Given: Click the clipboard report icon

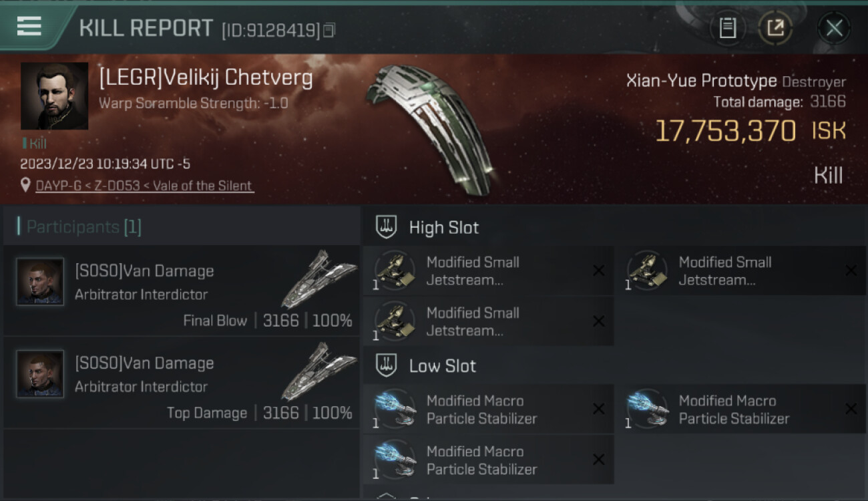Looking at the screenshot, I should 728,28.
